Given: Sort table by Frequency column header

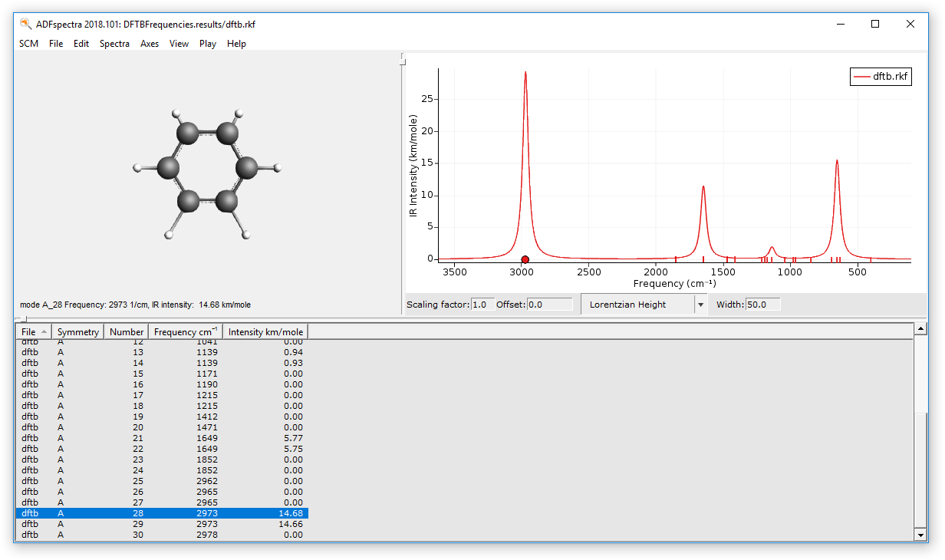Looking at the screenshot, I should 185,332.
